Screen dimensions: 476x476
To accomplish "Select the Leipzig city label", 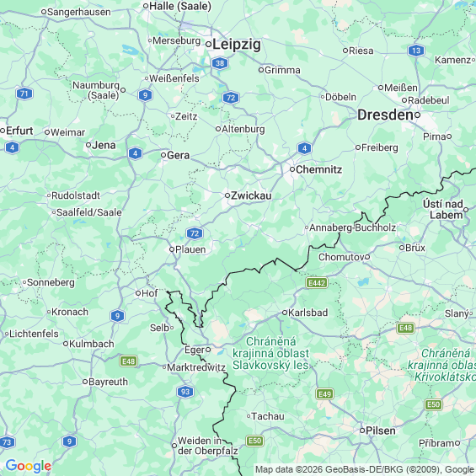I will pos(237,45).
